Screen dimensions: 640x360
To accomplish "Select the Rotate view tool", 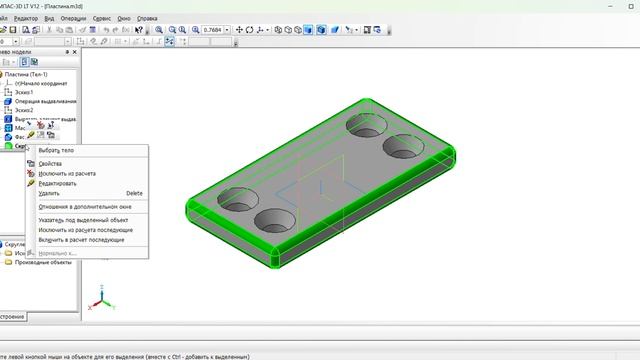I will (249, 30).
